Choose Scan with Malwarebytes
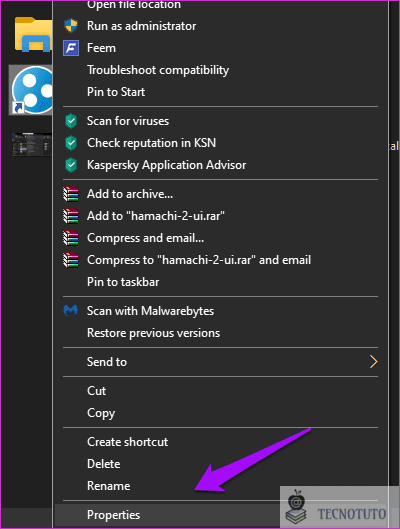Screen dimensions: 400x529 click(150, 311)
